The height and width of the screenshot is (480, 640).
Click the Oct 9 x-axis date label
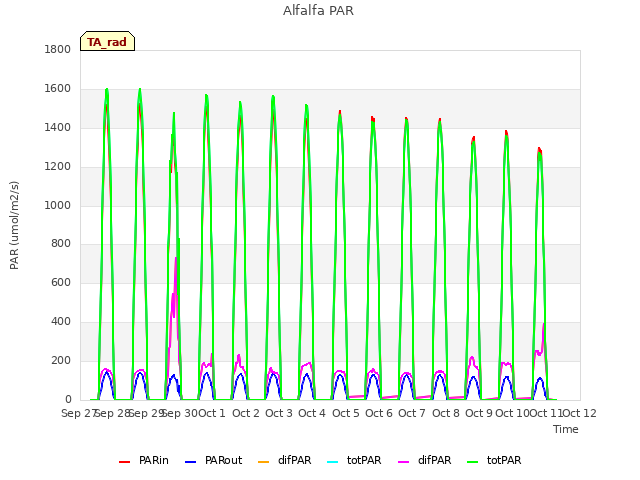[479, 413]
